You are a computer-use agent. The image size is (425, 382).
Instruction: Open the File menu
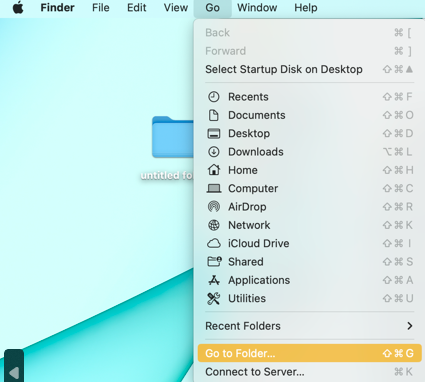[x=101, y=7]
